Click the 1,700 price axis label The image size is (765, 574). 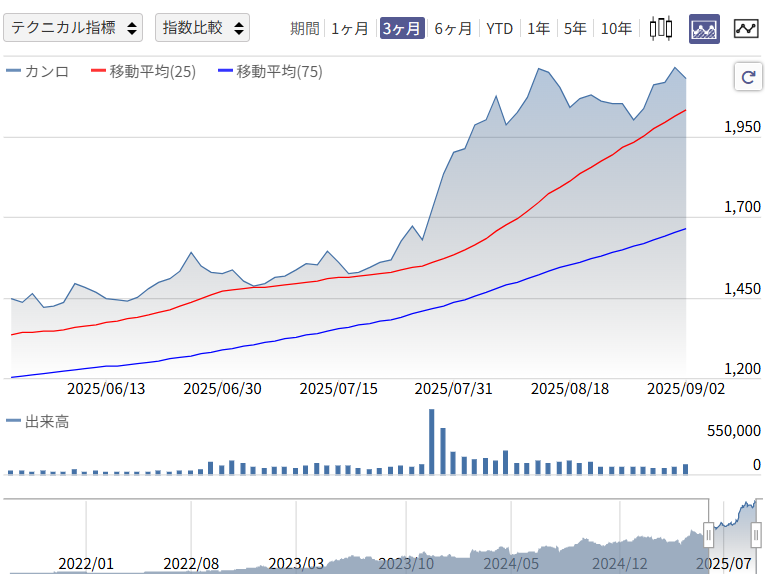pyautogui.click(x=742, y=207)
